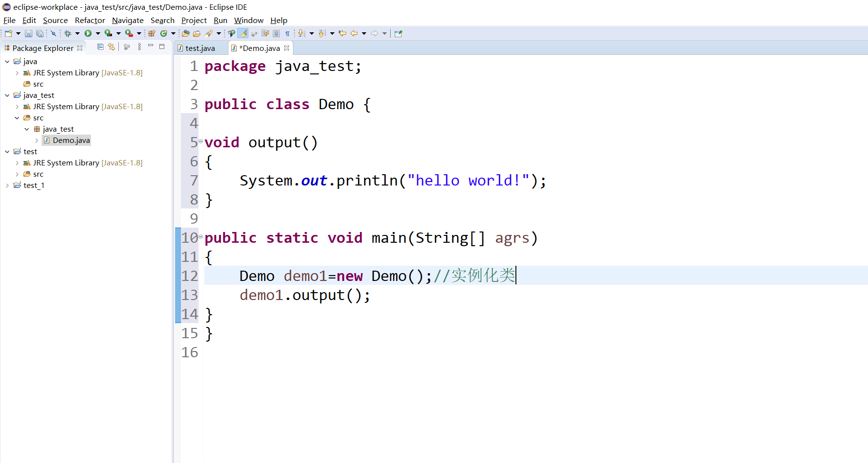Toggle Link with Editor in Package Explorer

pyautogui.click(x=111, y=47)
